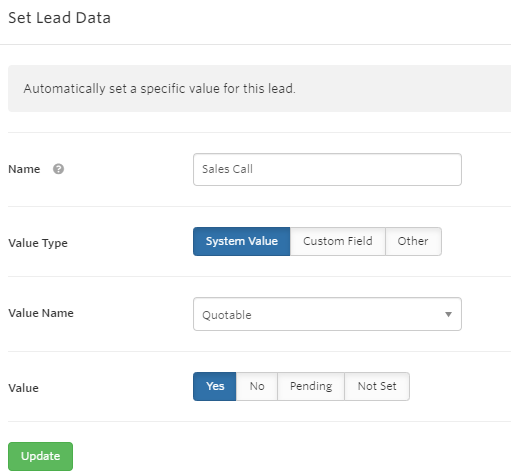Click the Set Lead Data heading
This screenshot has width=511, height=476.
tap(59, 18)
